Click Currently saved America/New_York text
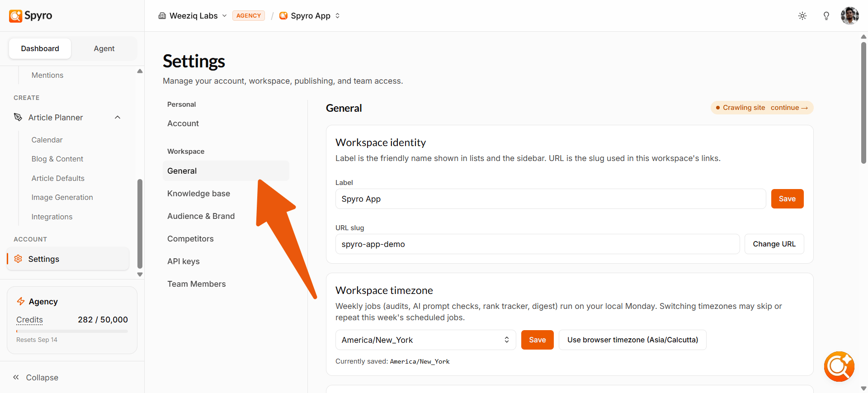868x393 pixels. tap(392, 361)
